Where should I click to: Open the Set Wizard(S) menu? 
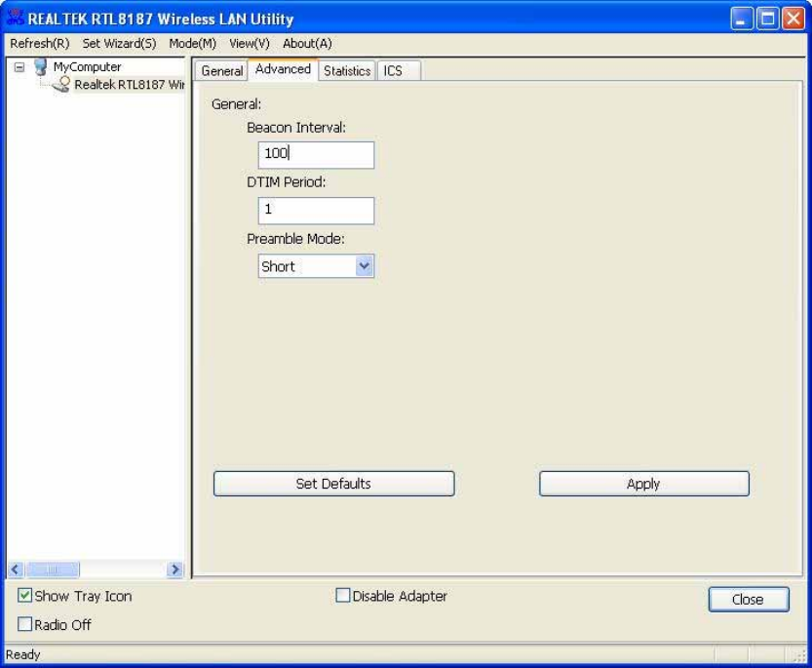[x=119, y=44]
